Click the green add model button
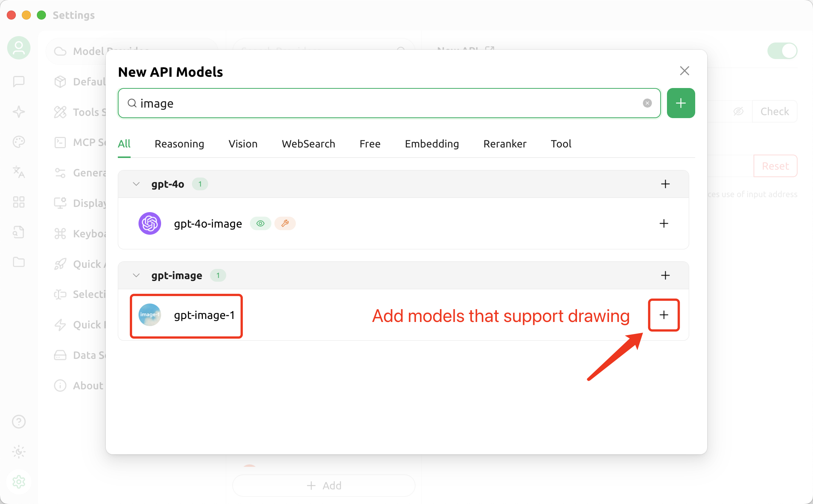 point(681,103)
